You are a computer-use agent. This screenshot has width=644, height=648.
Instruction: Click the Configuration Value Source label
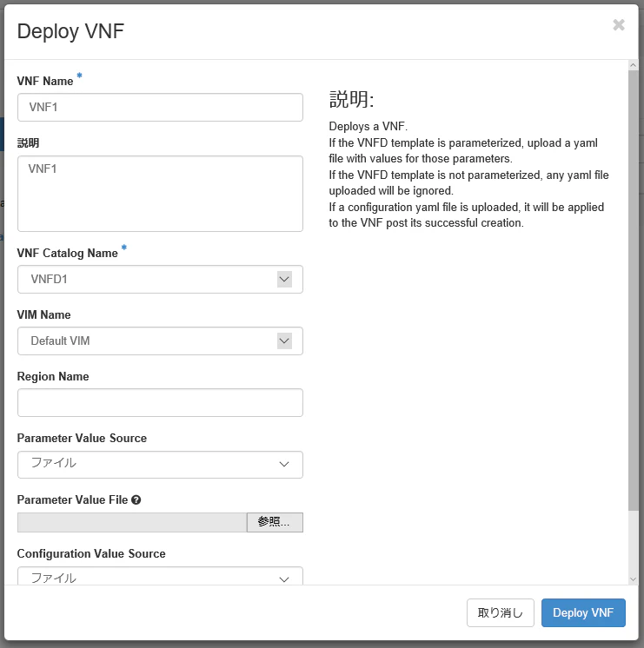point(91,554)
